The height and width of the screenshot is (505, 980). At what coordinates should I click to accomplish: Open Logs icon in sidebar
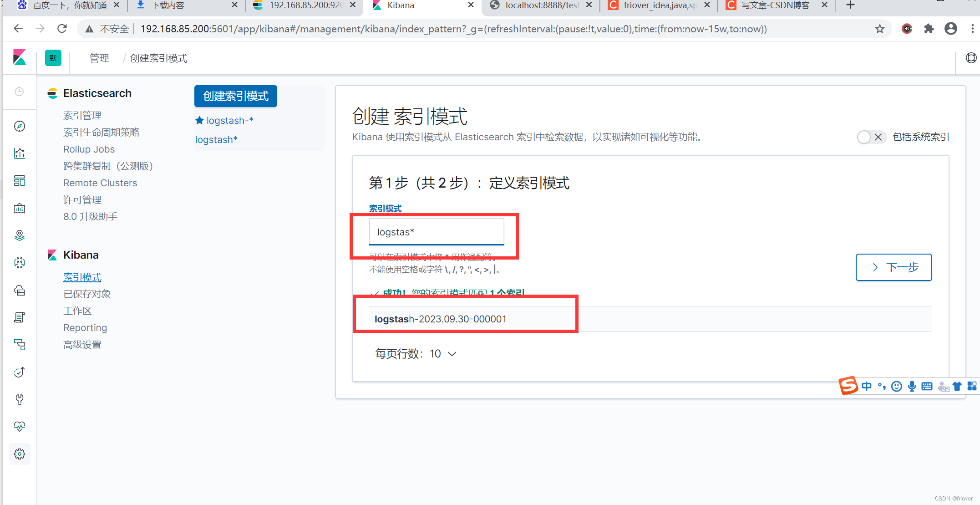[x=20, y=317]
